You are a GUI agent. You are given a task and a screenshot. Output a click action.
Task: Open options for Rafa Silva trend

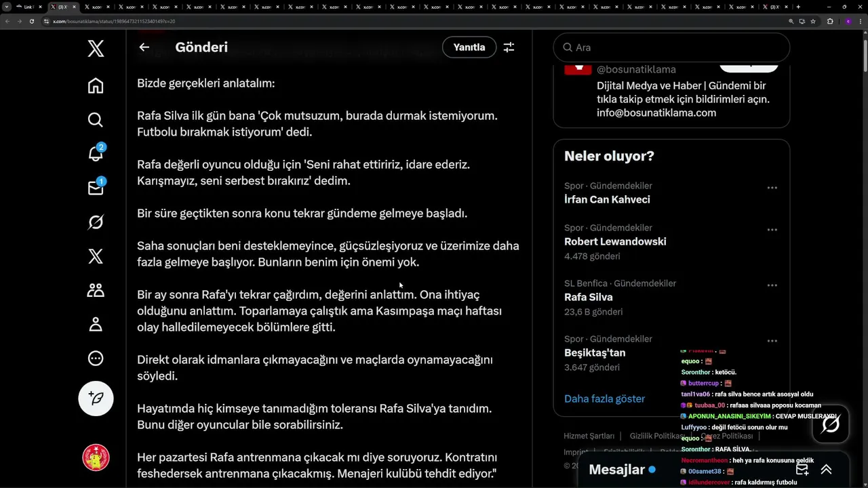pos(772,285)
